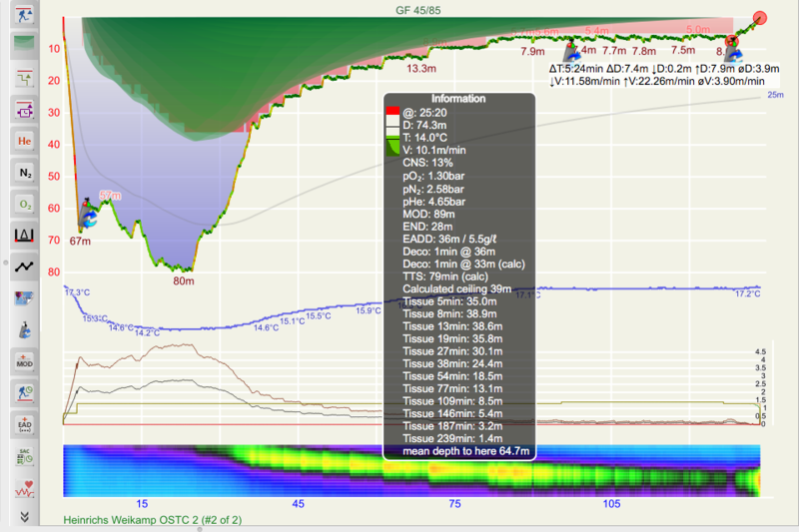Toggle the dive computer ceiling icon

click(x=24, y=15)
